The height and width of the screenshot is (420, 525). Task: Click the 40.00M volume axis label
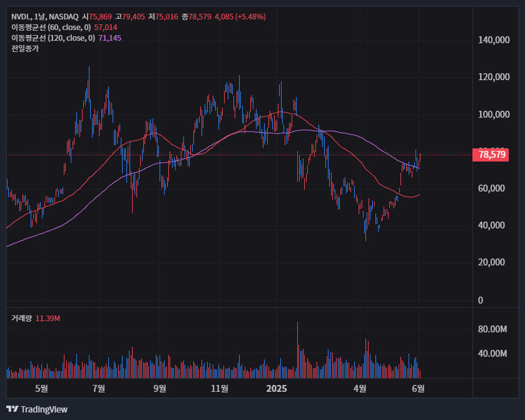[x=492, y=354]
